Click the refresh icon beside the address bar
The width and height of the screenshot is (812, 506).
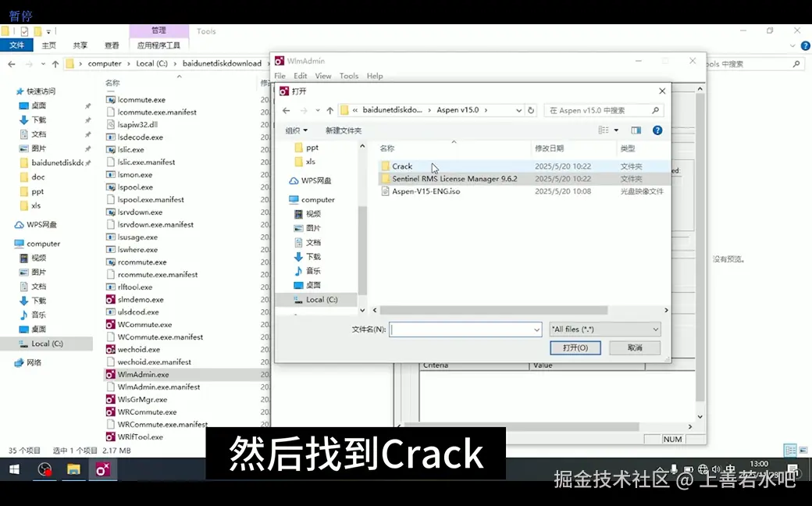pyautogui.click(x=530, y=110)
